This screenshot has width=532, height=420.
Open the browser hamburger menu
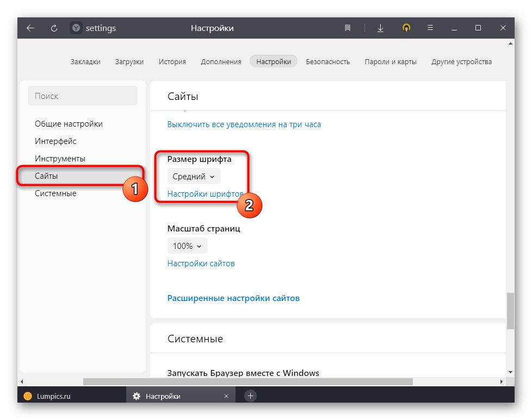click(x=430, y=28)
